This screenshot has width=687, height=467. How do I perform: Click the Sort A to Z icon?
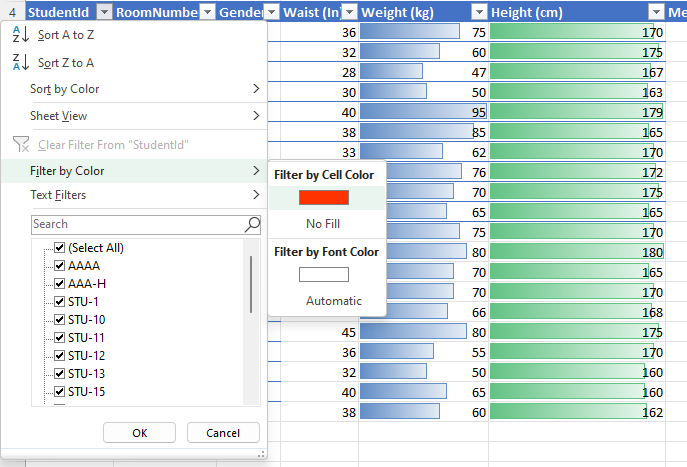pos(21,35)
